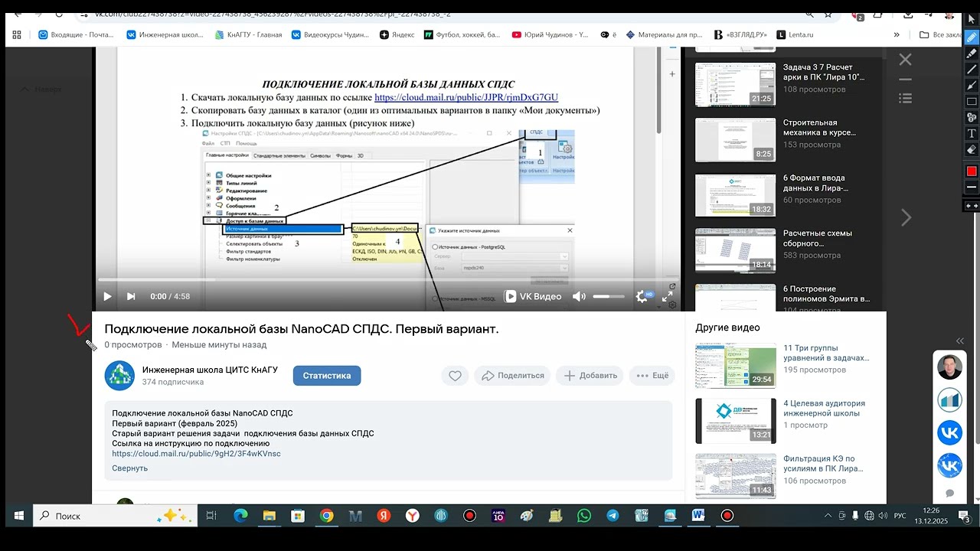Collapse description with Свернуть link

(x=129, y=468)
